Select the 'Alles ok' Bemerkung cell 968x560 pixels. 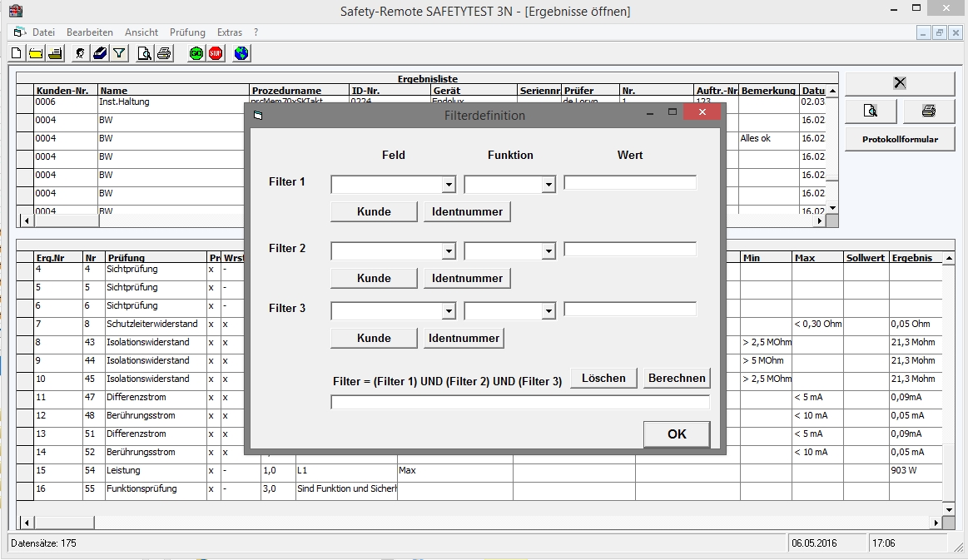point(768,139)
